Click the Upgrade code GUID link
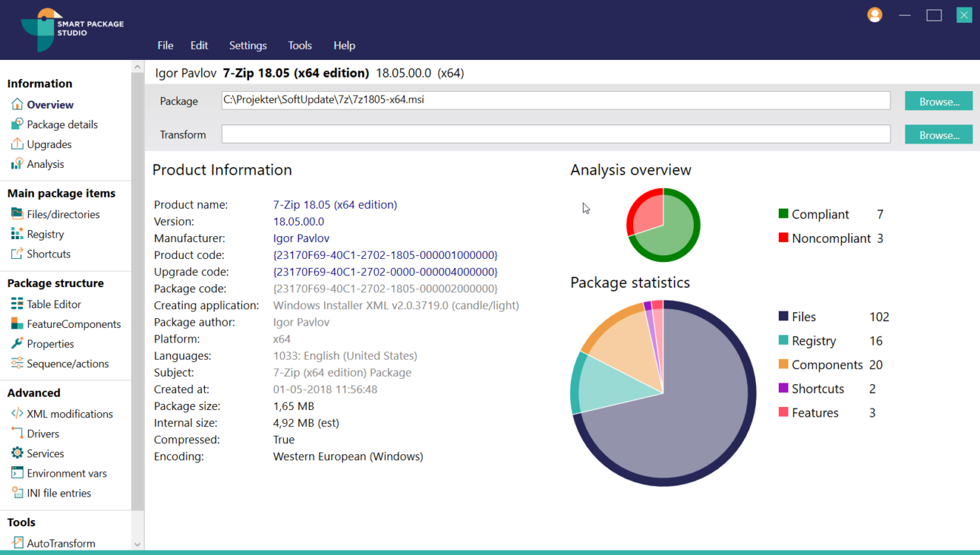This screenshot has width=980, height=555. tap(385, 272)
